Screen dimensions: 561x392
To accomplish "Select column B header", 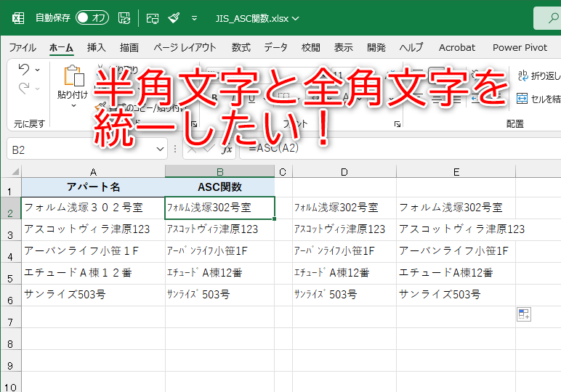I will pos(219,172).
